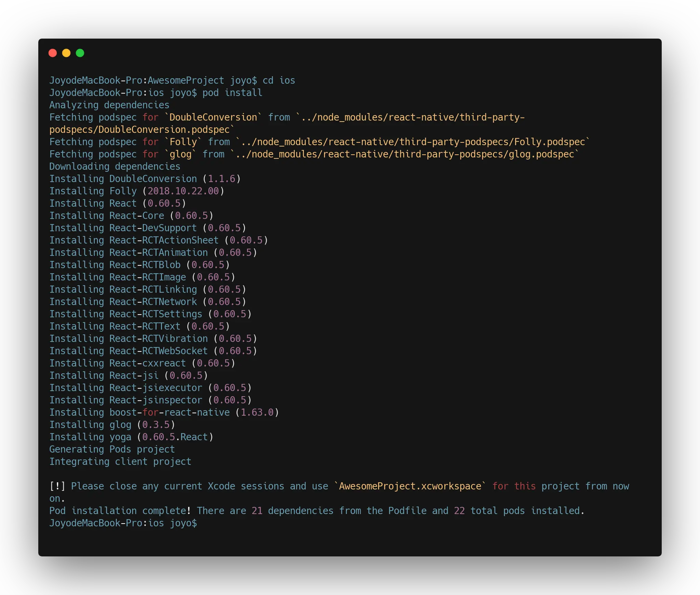This screenshot has width=700, height=595.
Task: Click the 'cd ios' command text
Action: click(279, 81)
